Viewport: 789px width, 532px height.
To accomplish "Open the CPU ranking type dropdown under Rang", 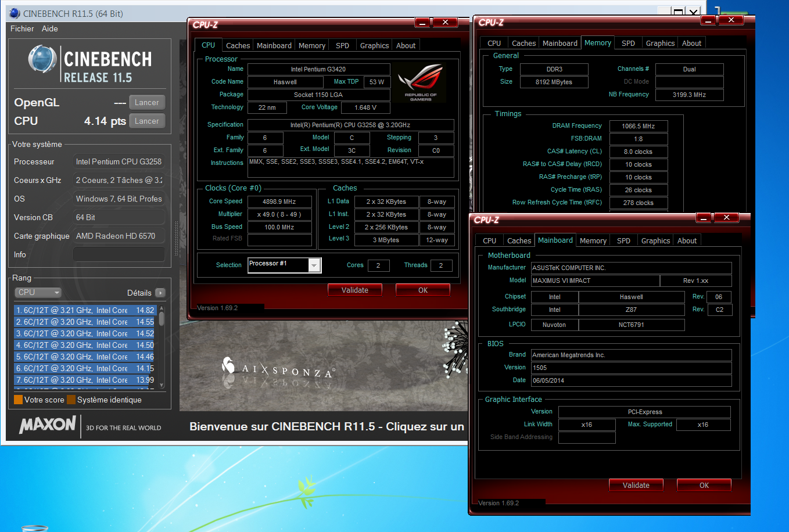I will point(38,292).
